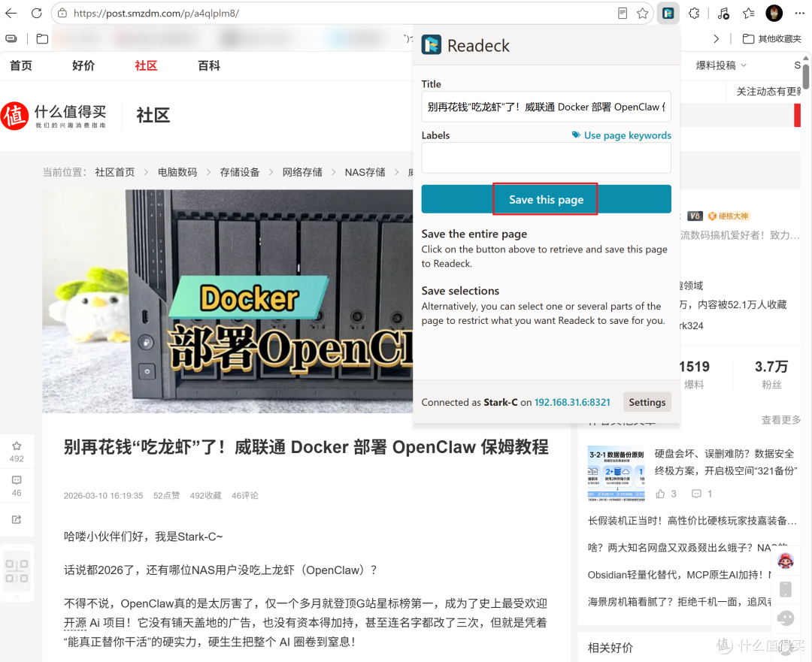Open the 192.168.31.6:8321 server link
The image size is (812, 662).
[x=572, y=402]
